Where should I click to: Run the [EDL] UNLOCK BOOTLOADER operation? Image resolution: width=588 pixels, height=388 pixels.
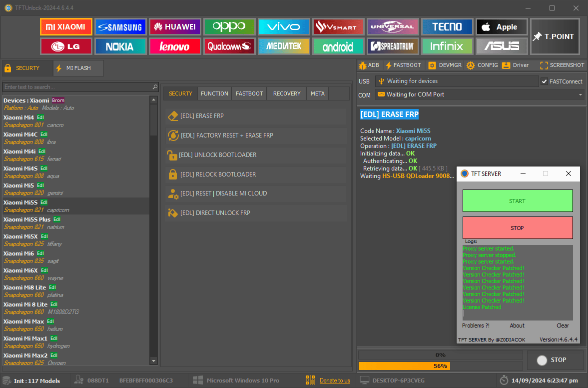pos(256,154)
